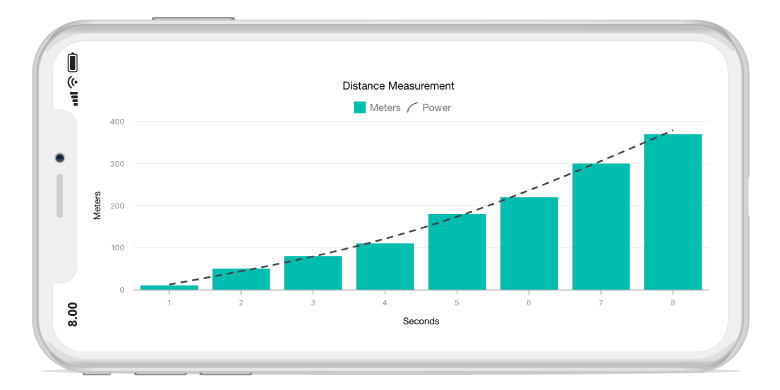Tap the cellular signal bars icon
The image size is (780, 390).
[75, 98]
